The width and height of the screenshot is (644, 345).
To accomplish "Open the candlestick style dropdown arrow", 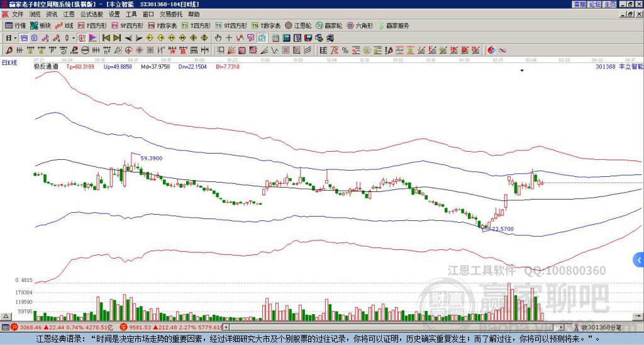I will (x=74, y=38).
